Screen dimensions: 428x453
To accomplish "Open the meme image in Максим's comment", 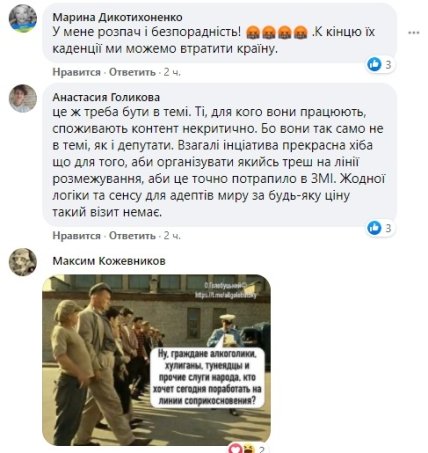I will 156,360.
